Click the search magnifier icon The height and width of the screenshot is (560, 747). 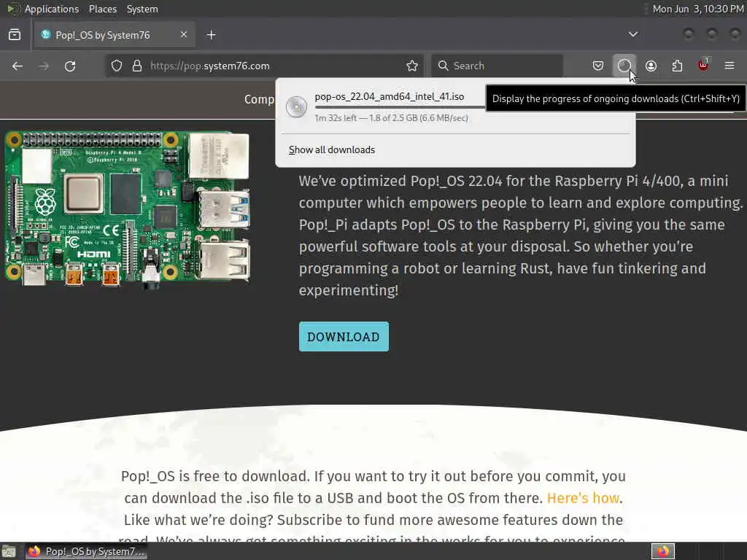(443, 66)
